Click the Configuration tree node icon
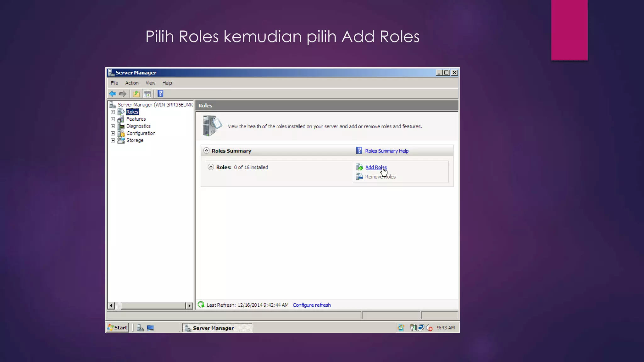 [x=121, y=133]
